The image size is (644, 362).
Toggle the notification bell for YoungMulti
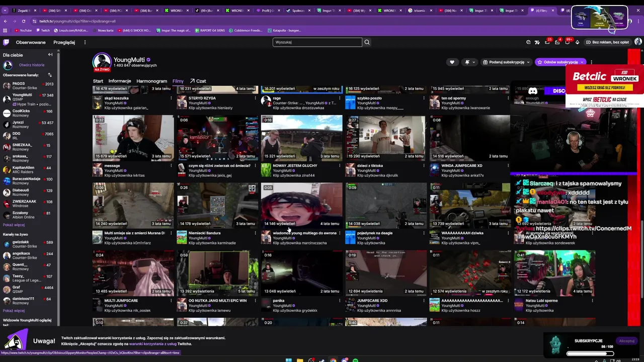coord(469,62)
